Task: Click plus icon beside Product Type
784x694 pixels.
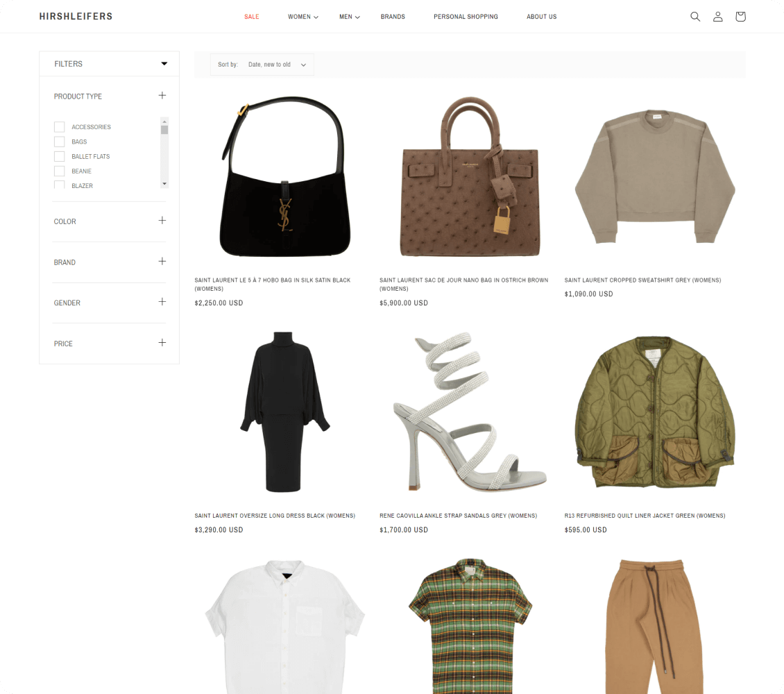Action: 162,96
